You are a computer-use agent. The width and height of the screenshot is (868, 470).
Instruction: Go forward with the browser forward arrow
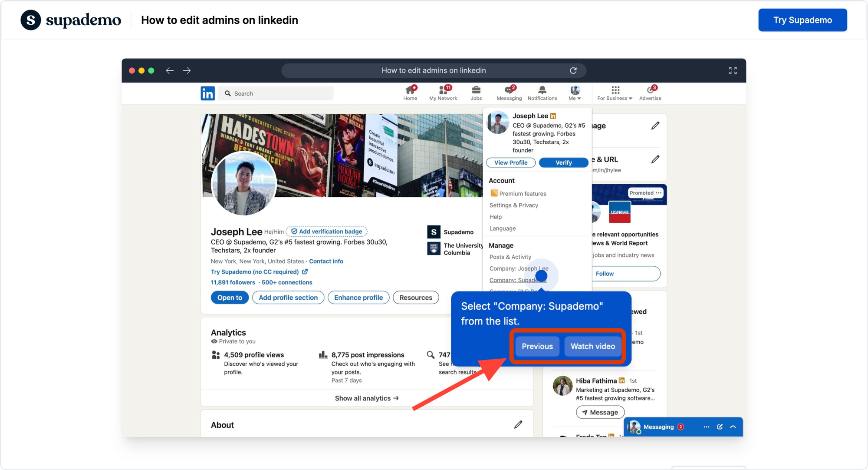coord(187,70)
